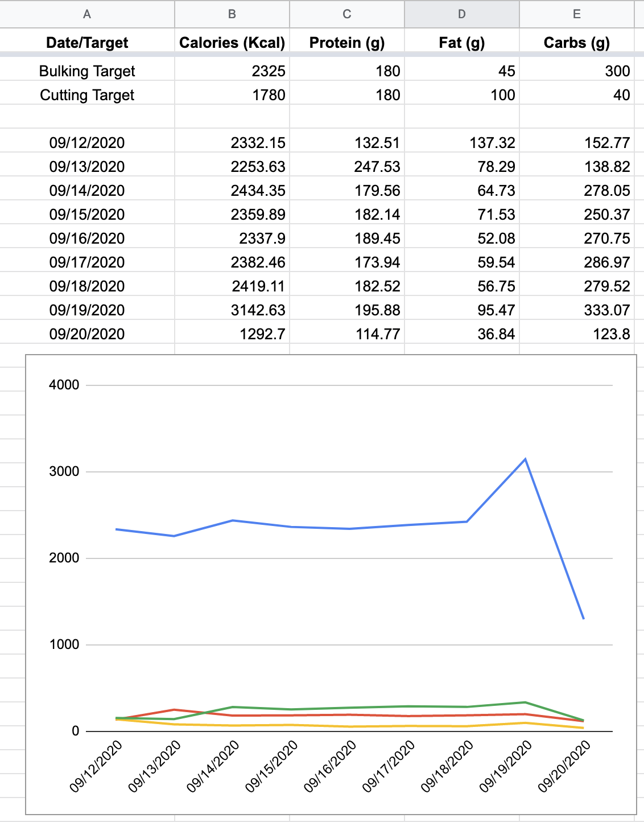Click the Calories (Kcal) header cell
The width and height of the screenshot is (644, 822).
pyautogui.click(x=232, y=43)
